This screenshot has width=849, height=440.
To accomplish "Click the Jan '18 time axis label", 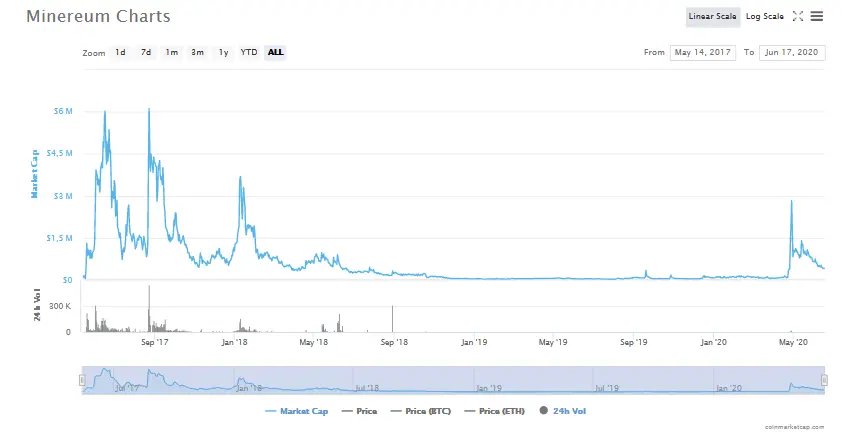I will tap(234, 342).
